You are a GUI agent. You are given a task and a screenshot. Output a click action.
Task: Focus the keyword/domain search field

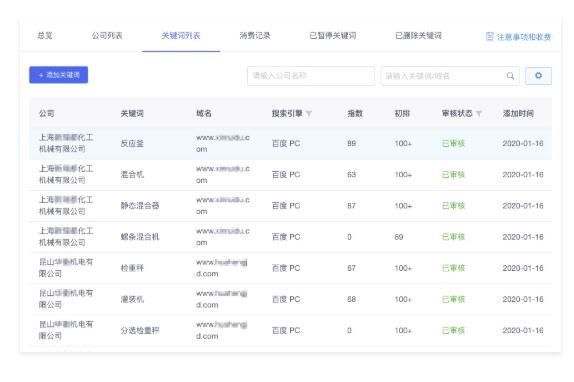pos(450,76)
